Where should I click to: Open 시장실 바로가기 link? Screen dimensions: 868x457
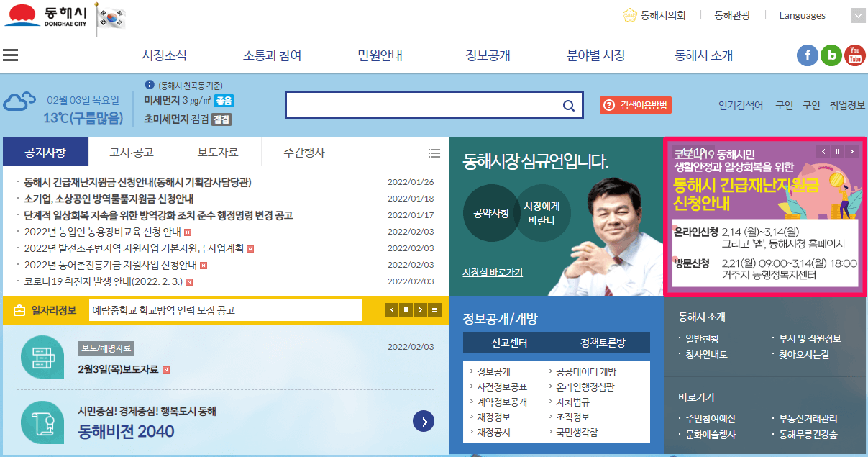(493, 272)
